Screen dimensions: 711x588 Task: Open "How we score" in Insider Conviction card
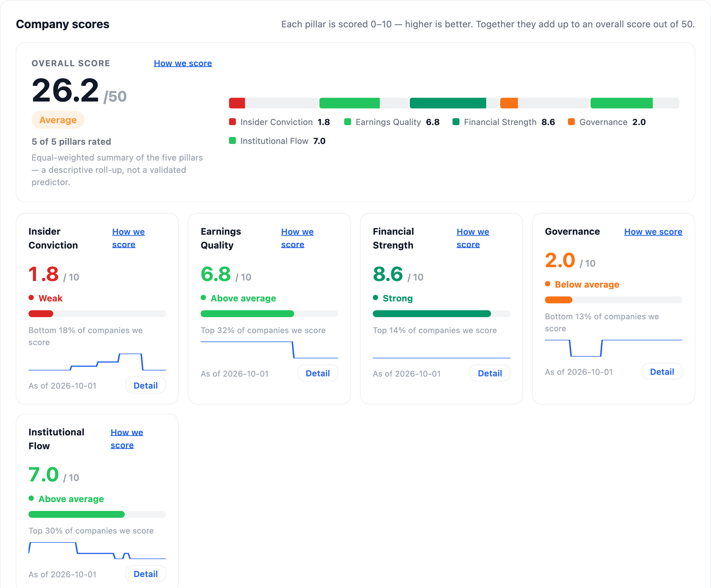(128, 238)
